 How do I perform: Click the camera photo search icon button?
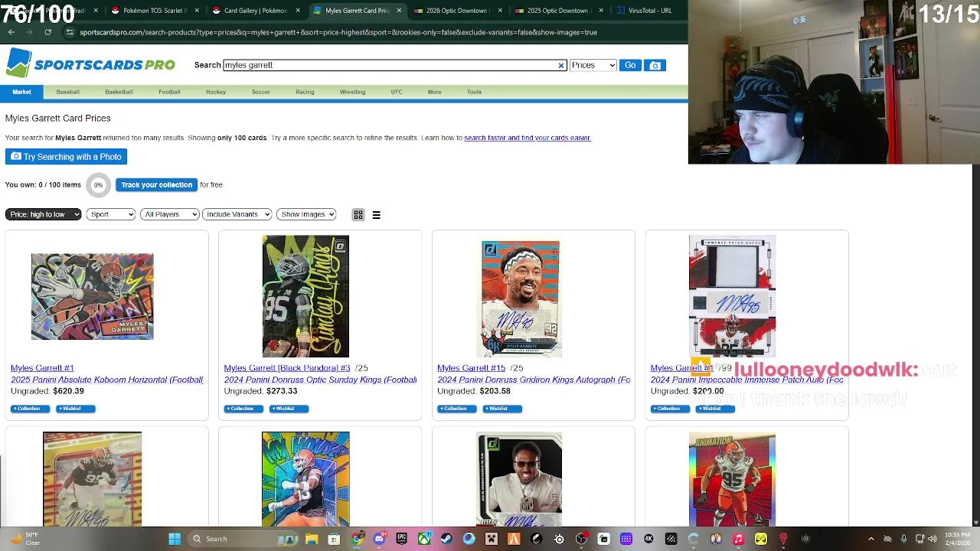click(655, 66)
